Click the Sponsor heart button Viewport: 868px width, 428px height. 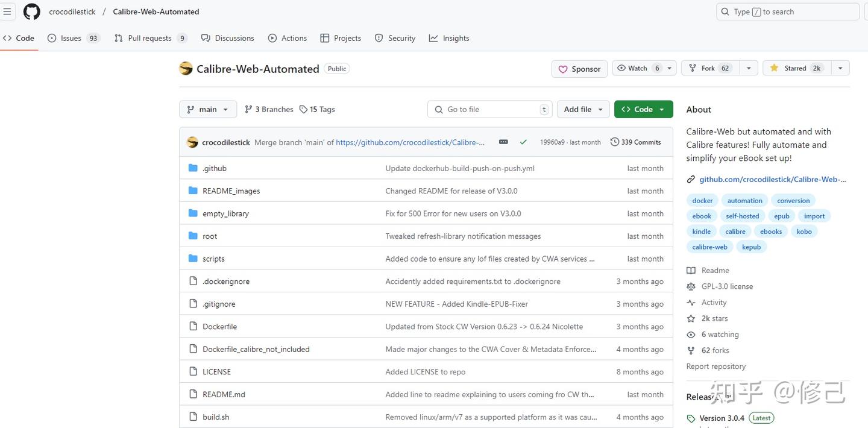[x=579, y=69]
